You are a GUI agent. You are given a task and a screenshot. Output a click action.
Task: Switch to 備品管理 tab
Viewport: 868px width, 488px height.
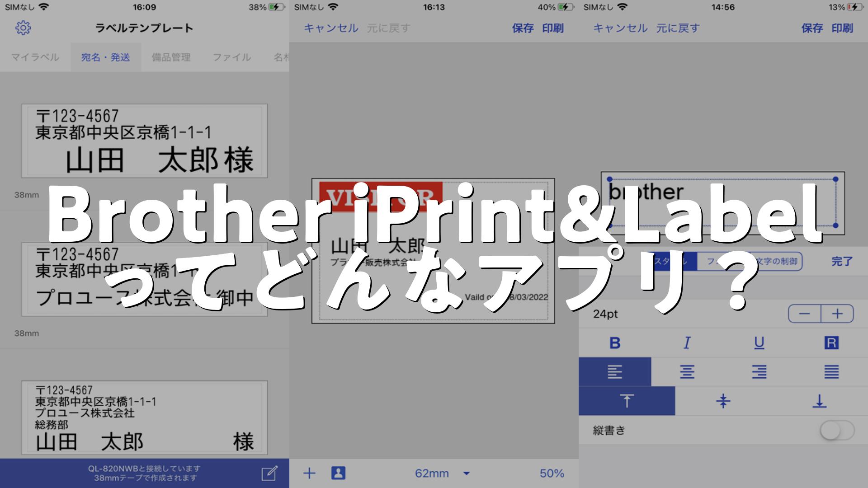(171, 57)
